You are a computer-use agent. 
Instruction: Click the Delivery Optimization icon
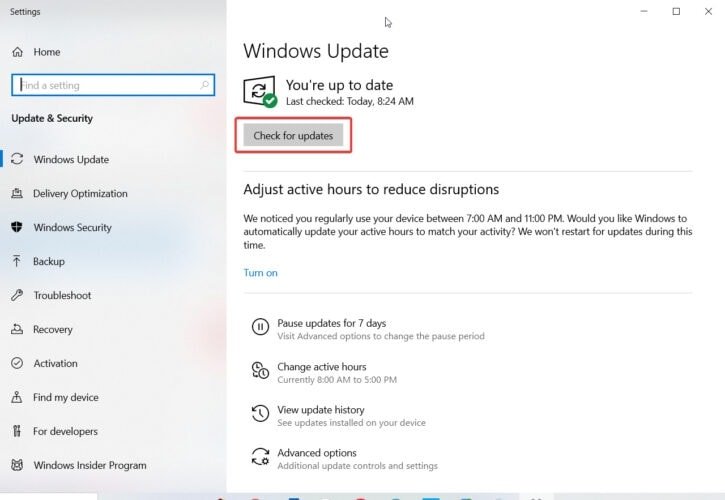17,193
